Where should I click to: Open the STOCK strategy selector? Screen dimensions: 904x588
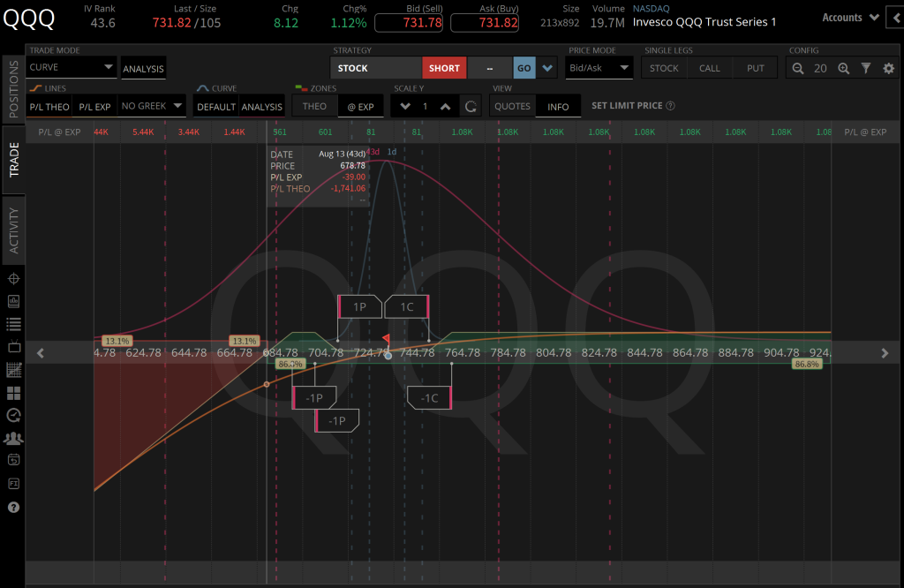tap(376, 68)
